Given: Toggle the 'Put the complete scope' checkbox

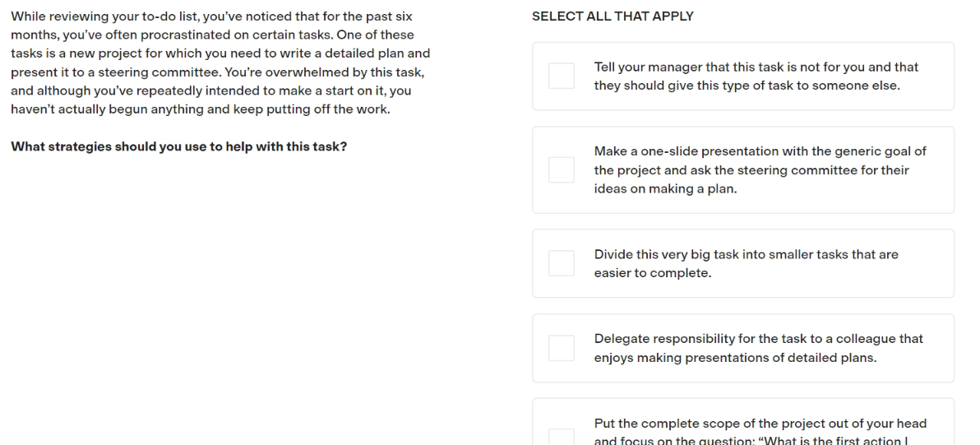Looking at the screenshot, I should coord(562,437).
